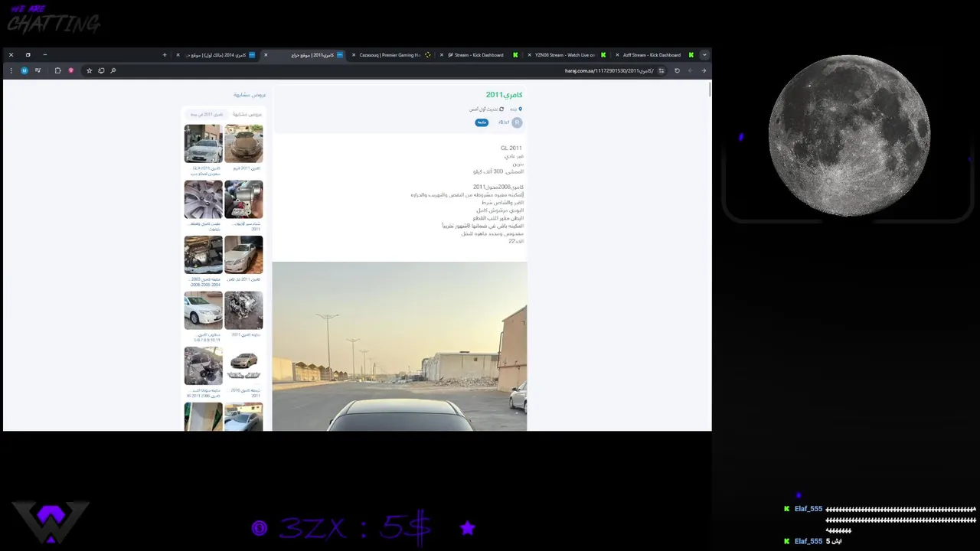Click the purple W logo in overlay
Image resolution: width=980 pixels, height=551 pixels.
51,522
